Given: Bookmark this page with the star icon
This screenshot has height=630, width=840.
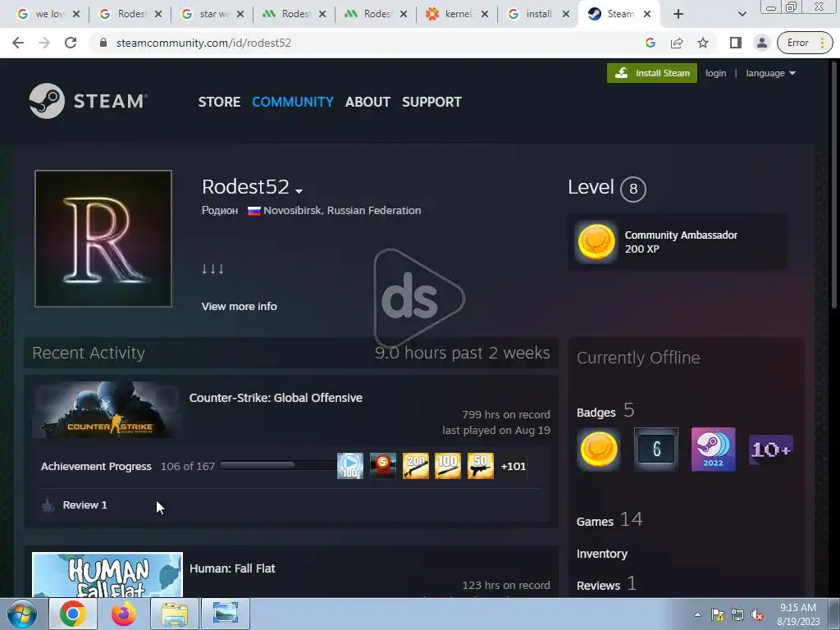Looking at the screenshot, I should [x=703, y=43].
